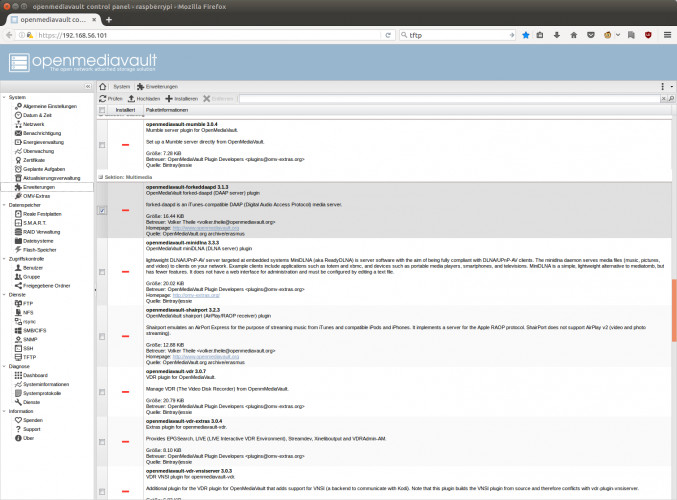The image size is (677, 500).
Task: Open the three-dot options menu
Action: pos(663,86)
